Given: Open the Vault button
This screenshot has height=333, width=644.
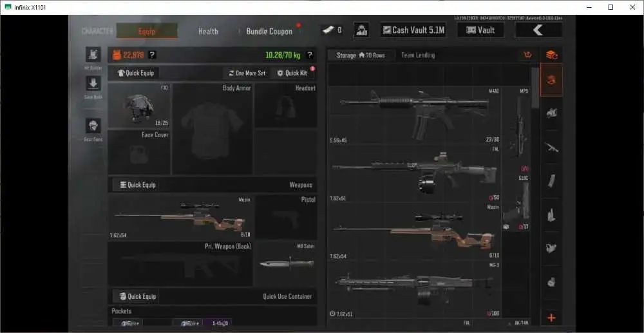Looking at the screenshot, I should coord(480,30).
